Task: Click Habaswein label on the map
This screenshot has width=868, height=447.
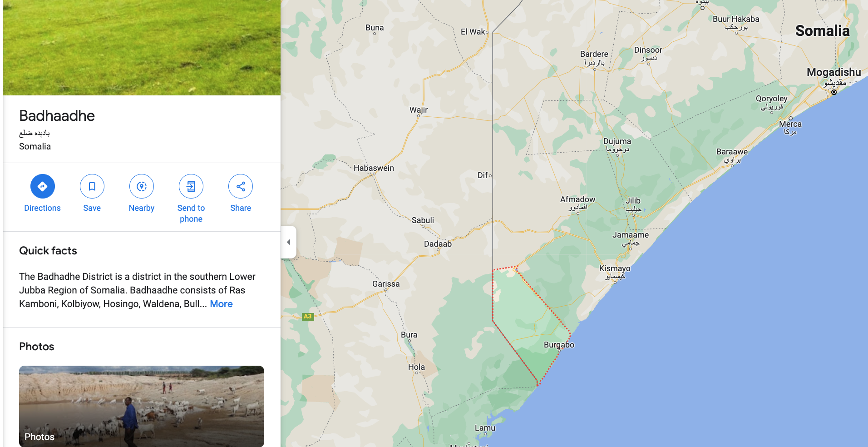Action: click(374, 168)
